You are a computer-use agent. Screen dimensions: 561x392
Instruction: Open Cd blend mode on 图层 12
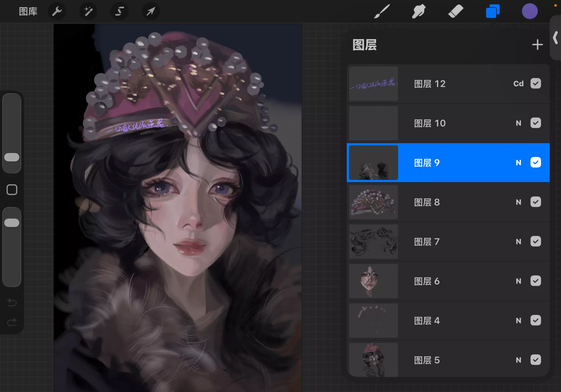pyautogui.click(x=518, y=84)
